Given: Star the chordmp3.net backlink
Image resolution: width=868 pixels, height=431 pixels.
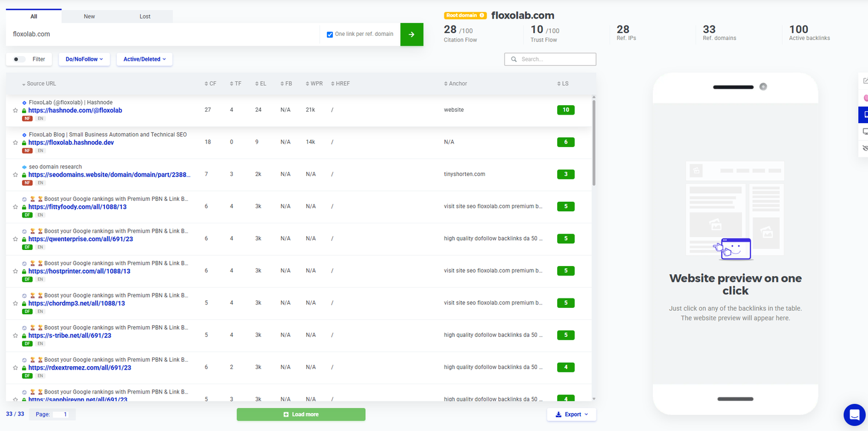Looking at the screenshot, I should tap(16, 304).
